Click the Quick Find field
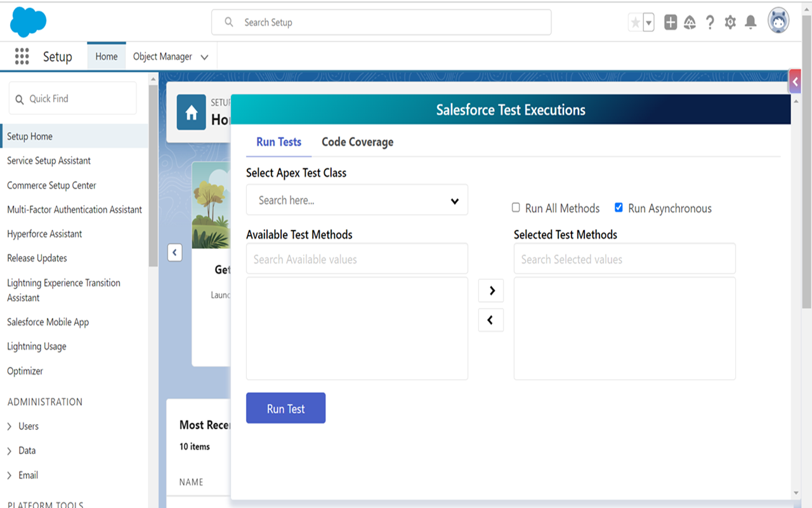 point(72,98)
